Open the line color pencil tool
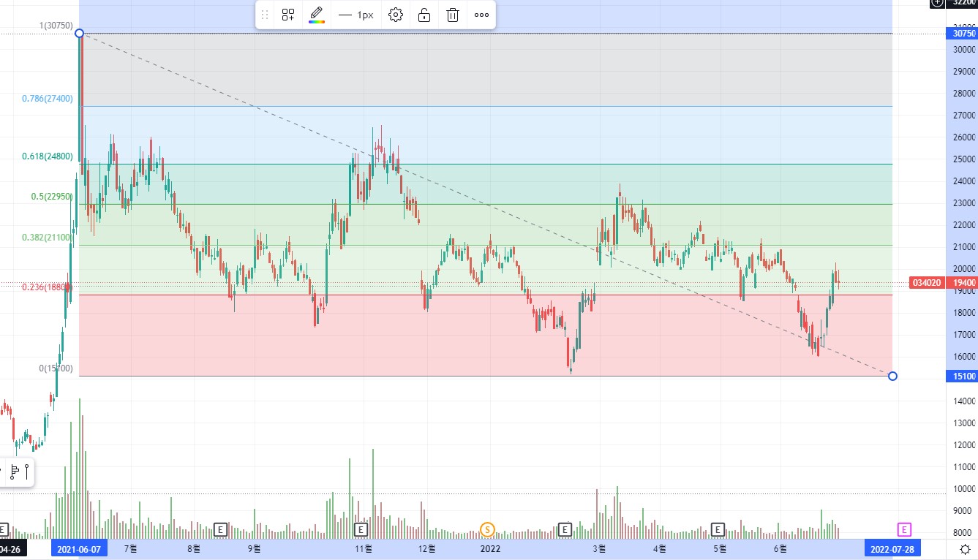The image size is (978, 560). pos(317,15)
